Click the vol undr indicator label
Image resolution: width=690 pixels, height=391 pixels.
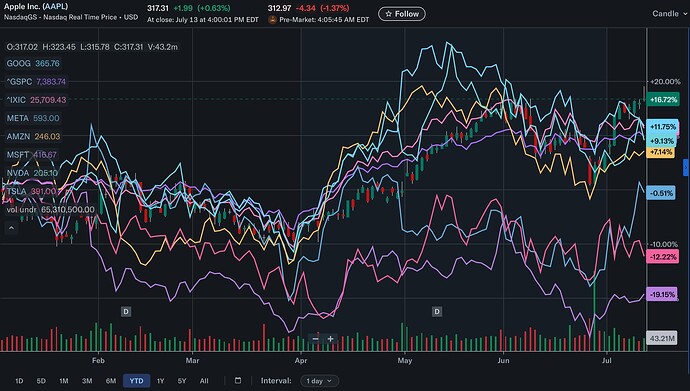[x=51, y=210]
